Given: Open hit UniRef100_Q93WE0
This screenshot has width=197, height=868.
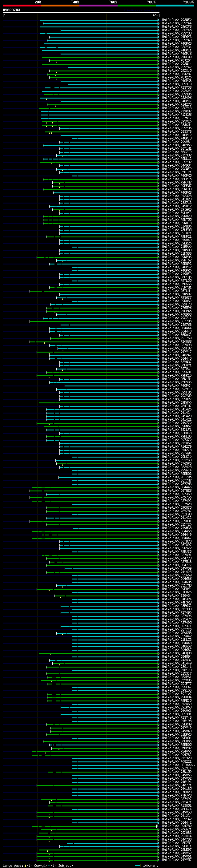Looking at the screenshot, I should tap(177, 20).
